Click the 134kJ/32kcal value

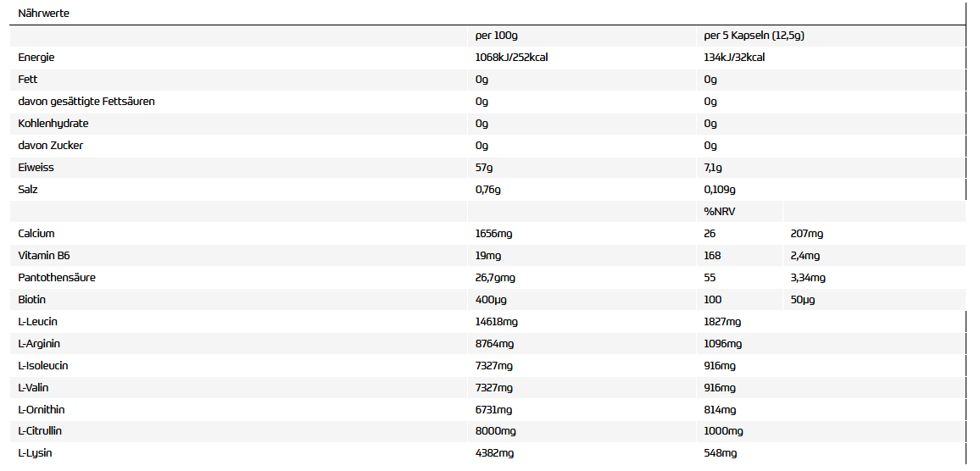[734, 58]
